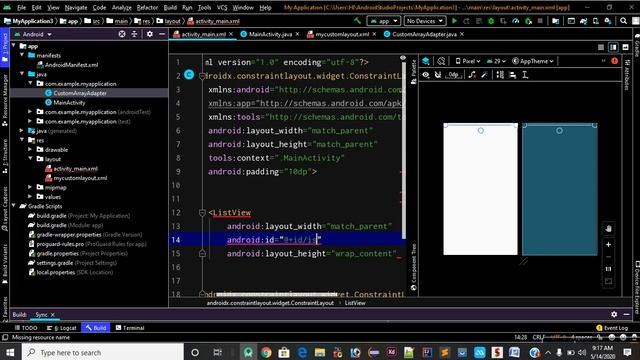Close the Sync build tab
The height and width of the screenshot is (360, 640).
point(53,315)
